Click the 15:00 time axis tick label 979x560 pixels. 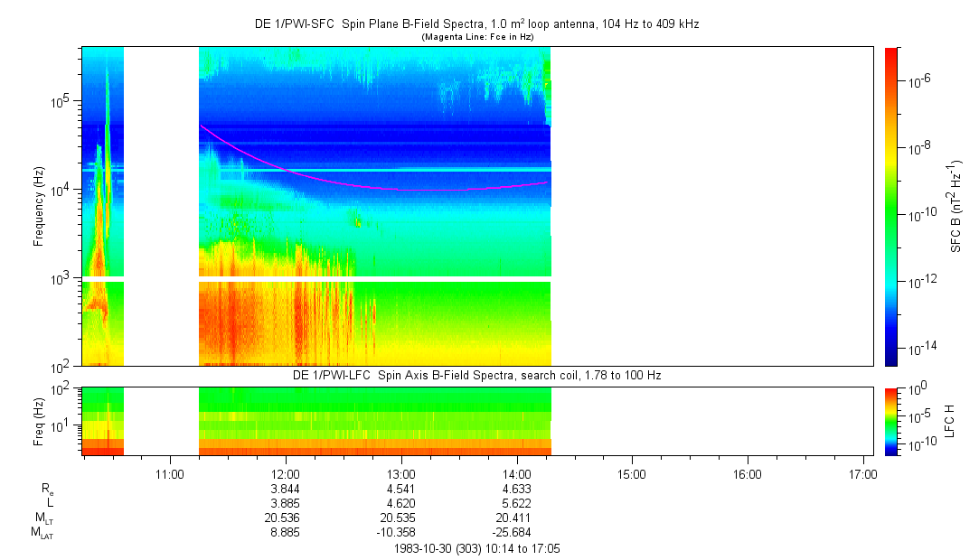click(632, 472)
